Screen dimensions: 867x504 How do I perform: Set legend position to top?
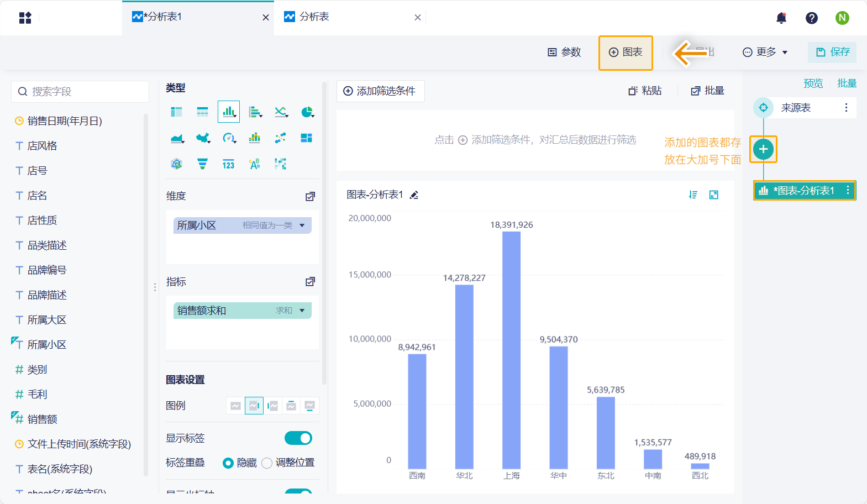coord(291,406)
